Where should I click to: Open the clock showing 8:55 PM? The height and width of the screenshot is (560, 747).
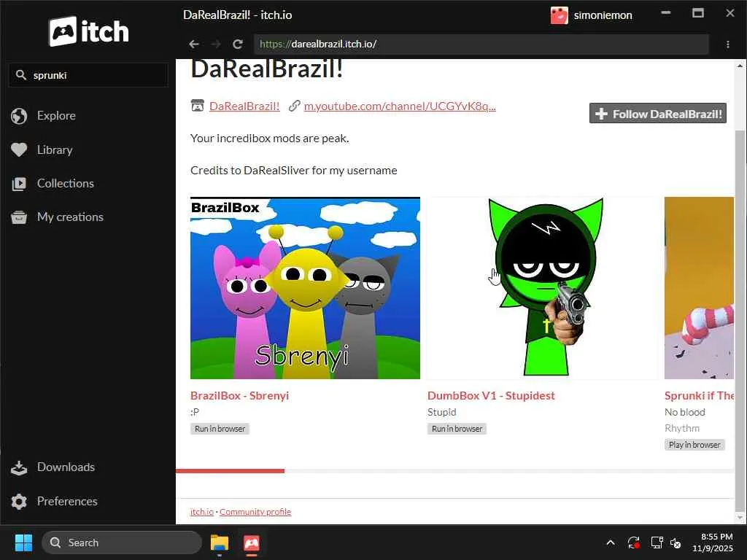713,542
